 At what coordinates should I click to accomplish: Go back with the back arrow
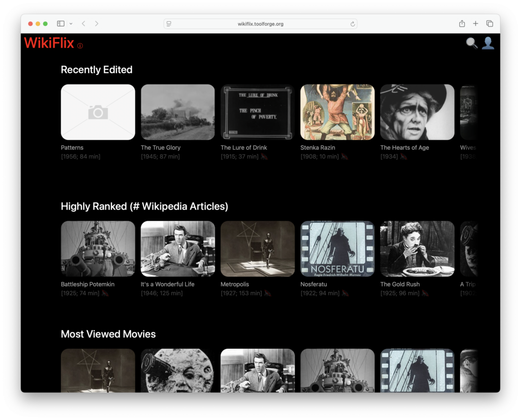(83, 23)
